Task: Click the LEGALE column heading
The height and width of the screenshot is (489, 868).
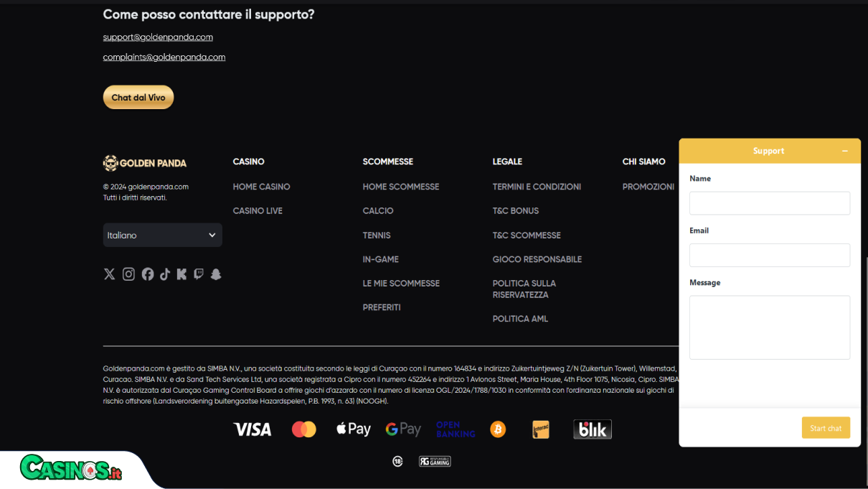Action: pos(507,162)
